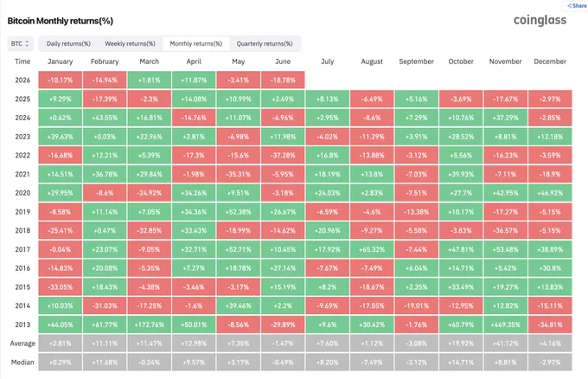
Task: Select the 2025 row label
Action: point(22,99)
